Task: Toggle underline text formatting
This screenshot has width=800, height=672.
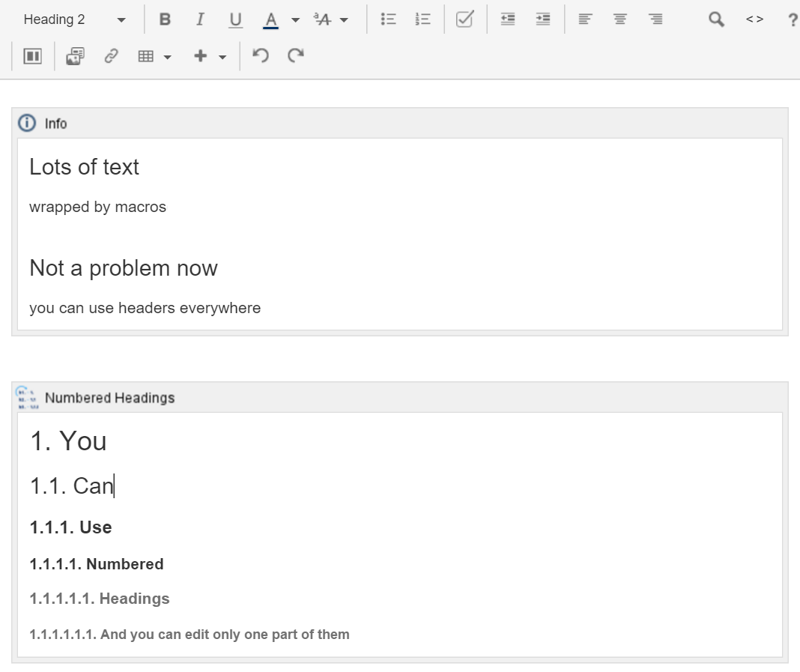Action: (235, 20)
